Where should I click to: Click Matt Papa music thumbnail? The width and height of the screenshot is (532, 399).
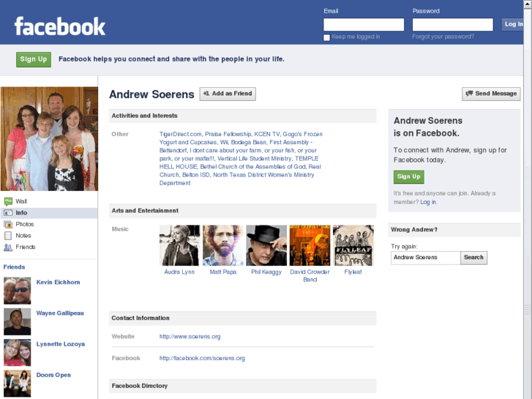[223, 245]
